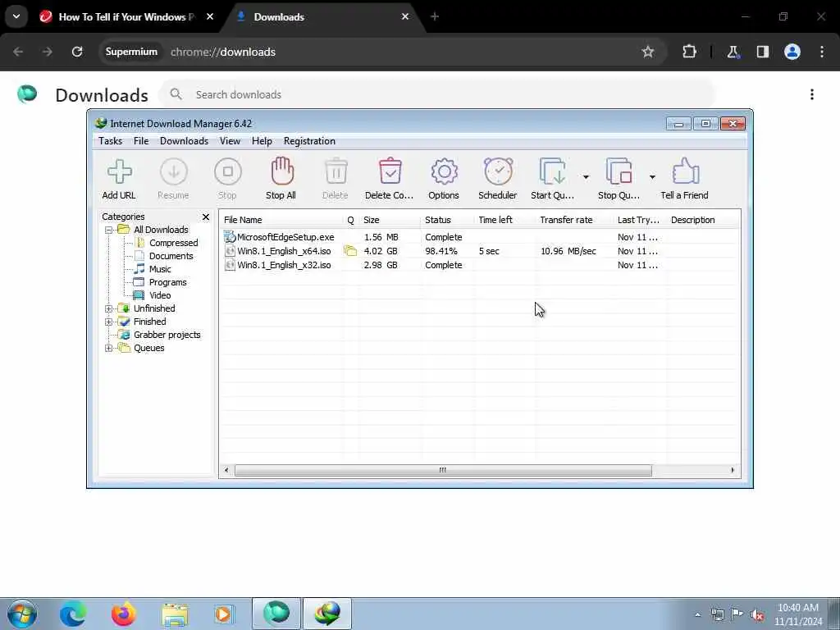Click the horizontal scrollbar thumb
The height and width of the screenshot is (630, 840).
[443, 470]
